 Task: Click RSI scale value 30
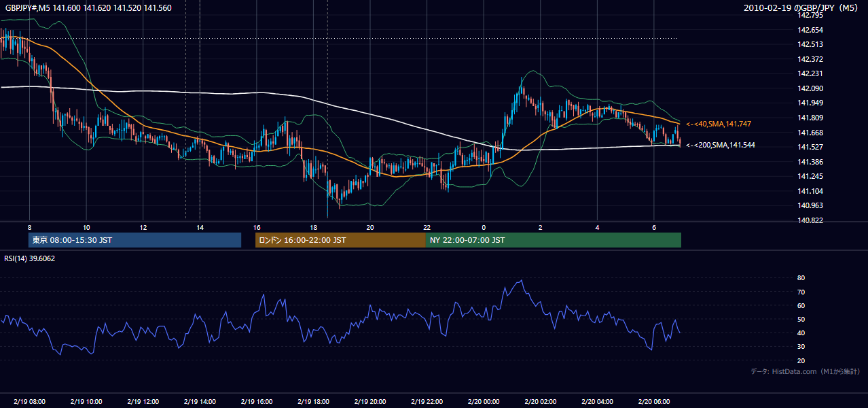(x=801, y=347)
